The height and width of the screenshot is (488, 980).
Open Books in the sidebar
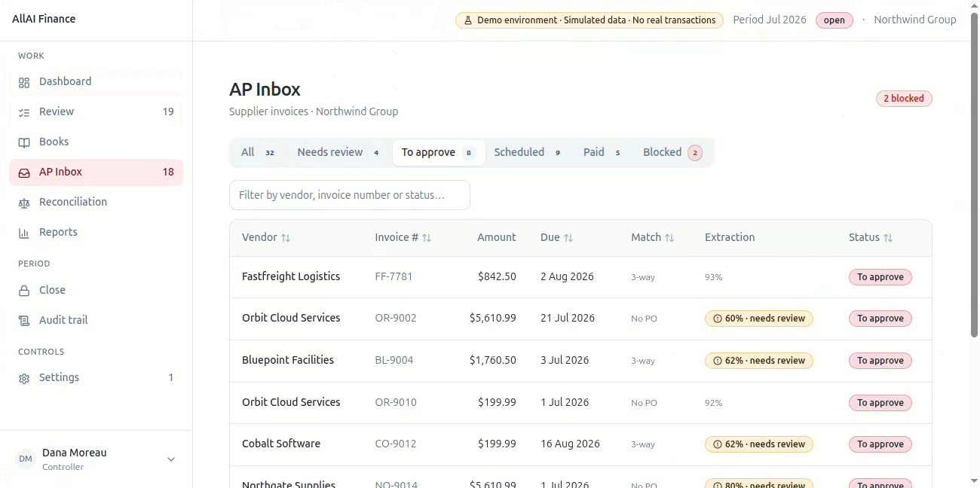point(96,142)
